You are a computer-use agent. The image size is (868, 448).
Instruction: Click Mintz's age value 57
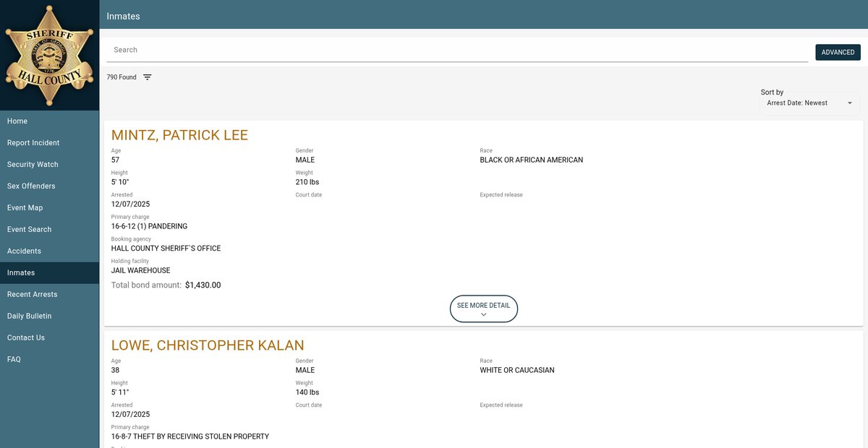115,160
